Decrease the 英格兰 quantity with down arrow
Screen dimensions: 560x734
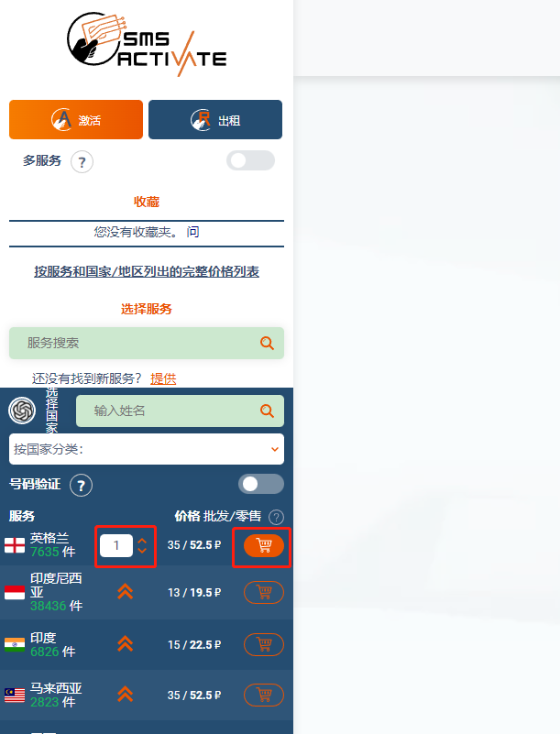pyautogui.click(x=142, y=551)
